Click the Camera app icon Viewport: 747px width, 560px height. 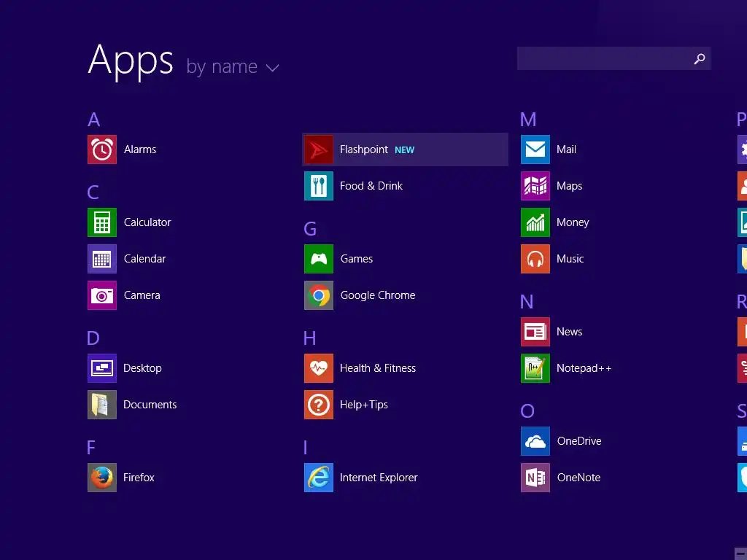[x=102, y=295]
